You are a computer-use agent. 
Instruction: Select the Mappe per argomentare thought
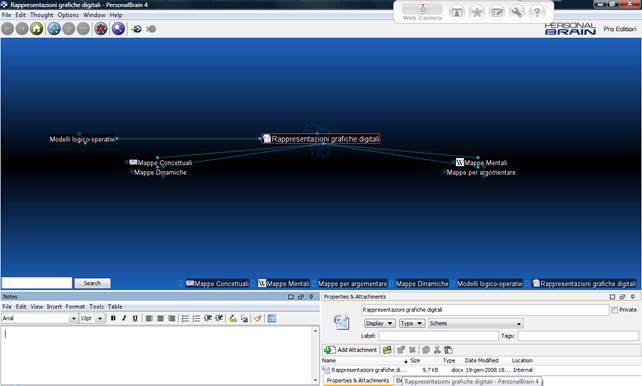(x=481, y=172)
